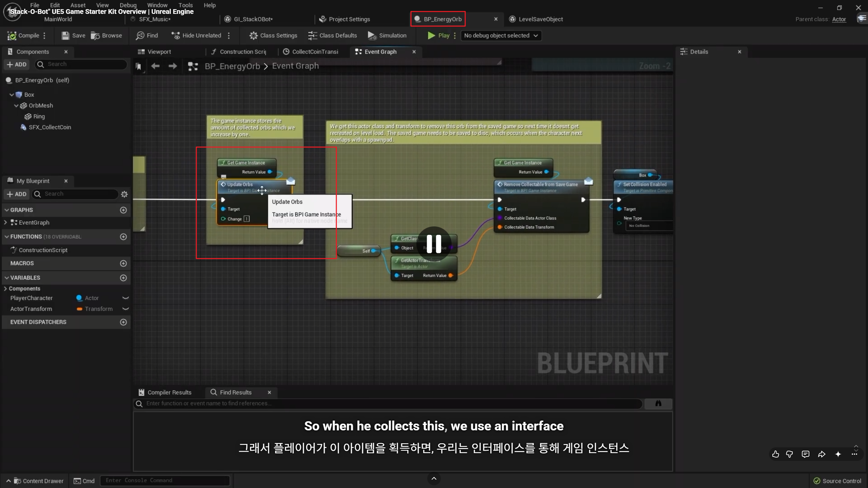This screenshot has width=868, height=488.
Task: Open the File menu
Action: pos(35,5)
